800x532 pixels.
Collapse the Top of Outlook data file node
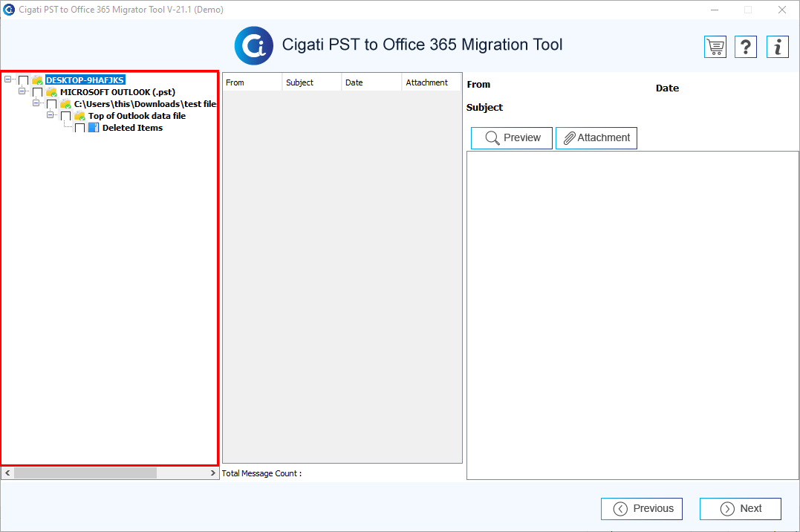(x=51, y=115)
